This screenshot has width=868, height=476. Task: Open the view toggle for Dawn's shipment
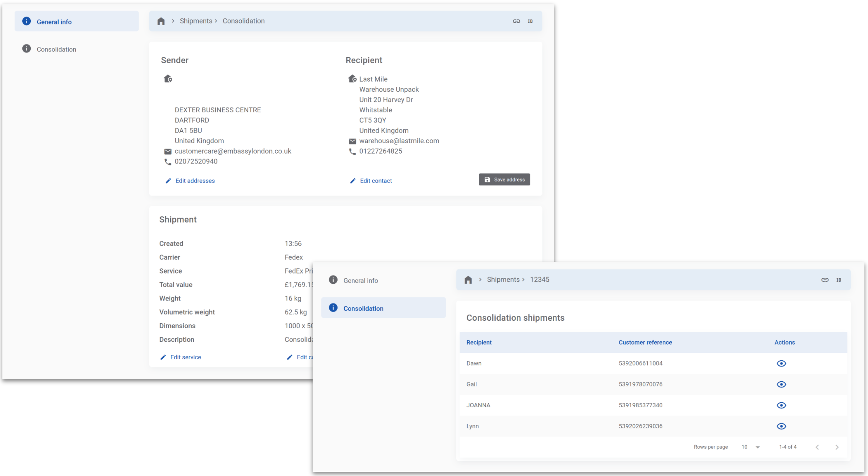tap(782, 363)
